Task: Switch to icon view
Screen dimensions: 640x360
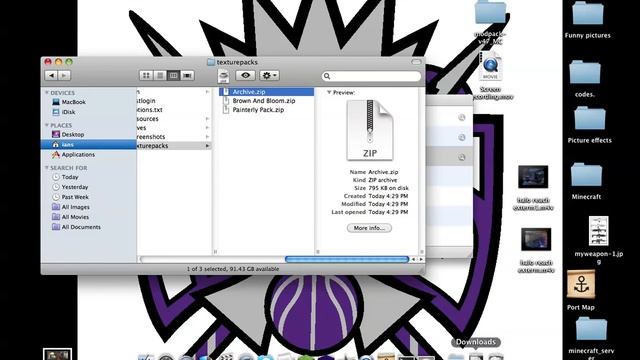Action: (x=146, y=76)
